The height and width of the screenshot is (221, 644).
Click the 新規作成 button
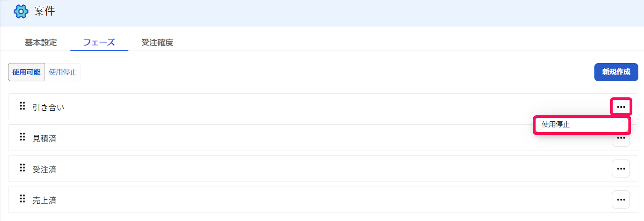616,72
